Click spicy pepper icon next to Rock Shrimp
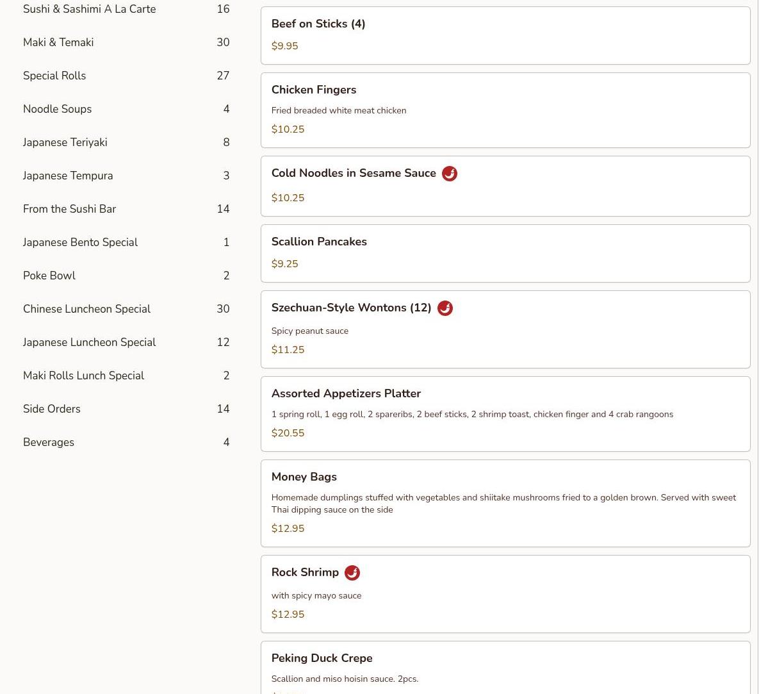The image size is (784, 694). point(352,573)
